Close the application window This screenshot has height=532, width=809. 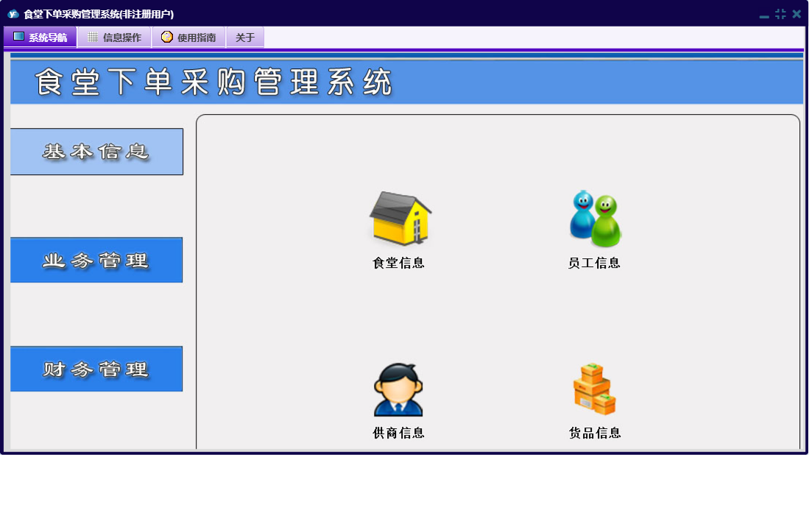[796, 14]
